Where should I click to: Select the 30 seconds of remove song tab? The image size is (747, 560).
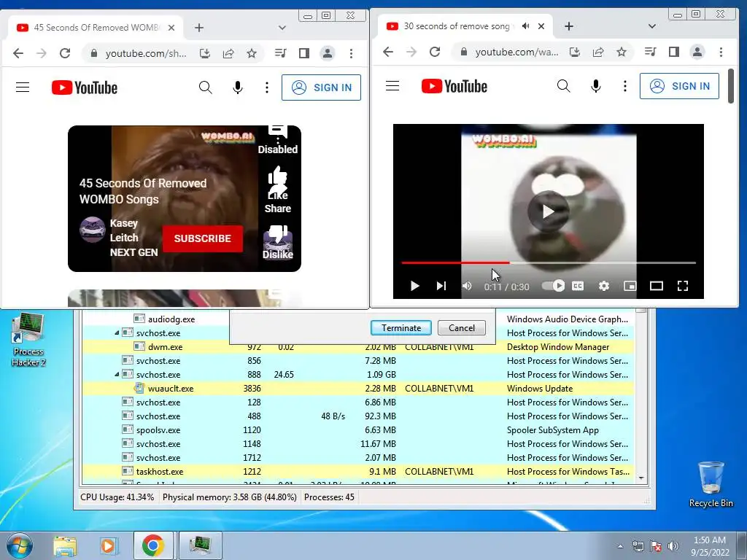(x=465, y=26)
